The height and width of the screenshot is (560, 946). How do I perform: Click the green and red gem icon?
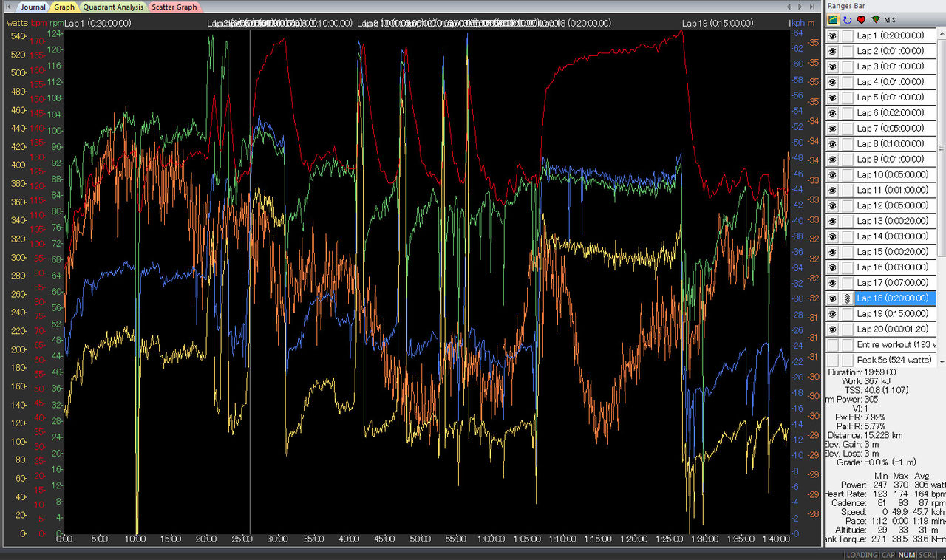point(876,19)
